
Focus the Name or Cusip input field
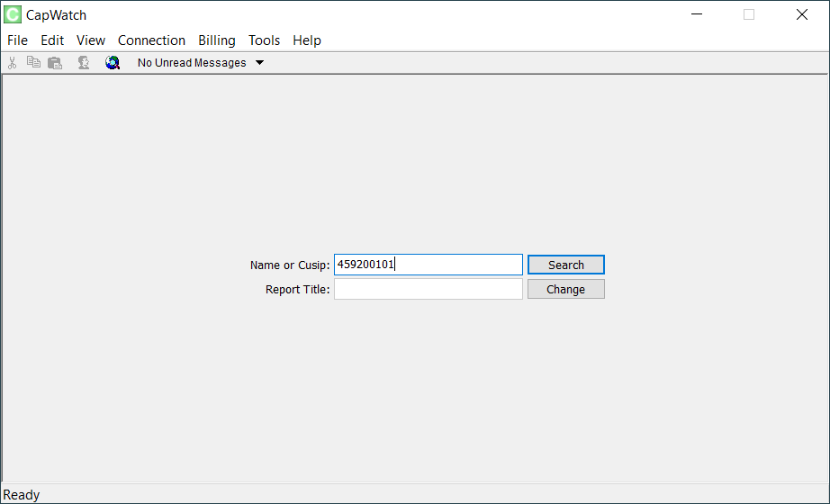(429, 265)
